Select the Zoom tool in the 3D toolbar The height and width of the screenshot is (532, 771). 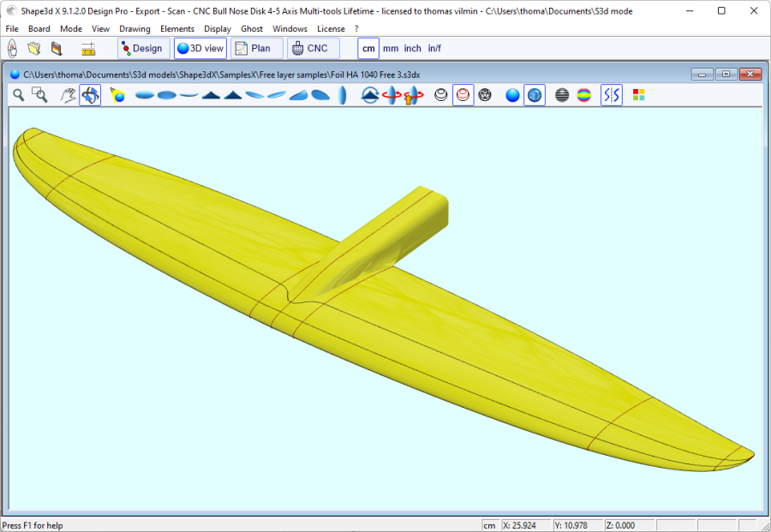(x=18, y=95)
